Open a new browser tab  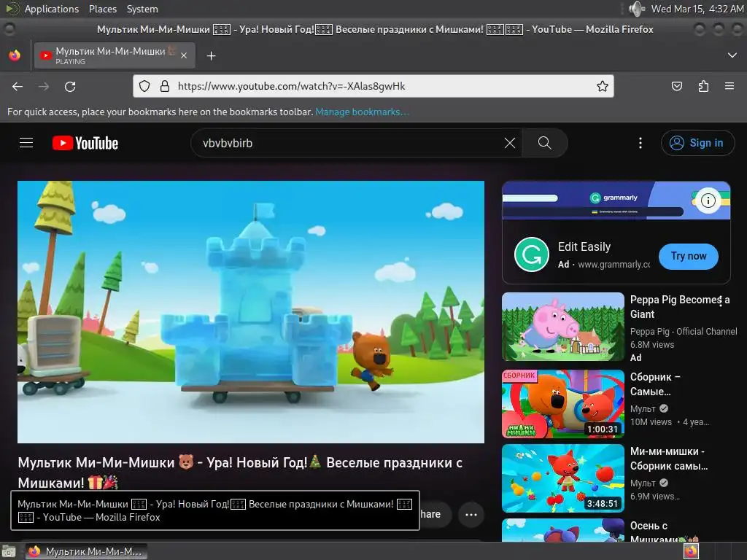[x=211, y=56]
